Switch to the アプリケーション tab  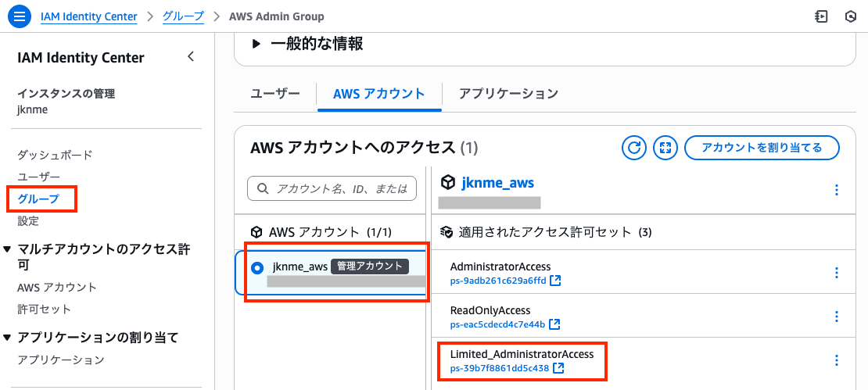pos(508,94)
